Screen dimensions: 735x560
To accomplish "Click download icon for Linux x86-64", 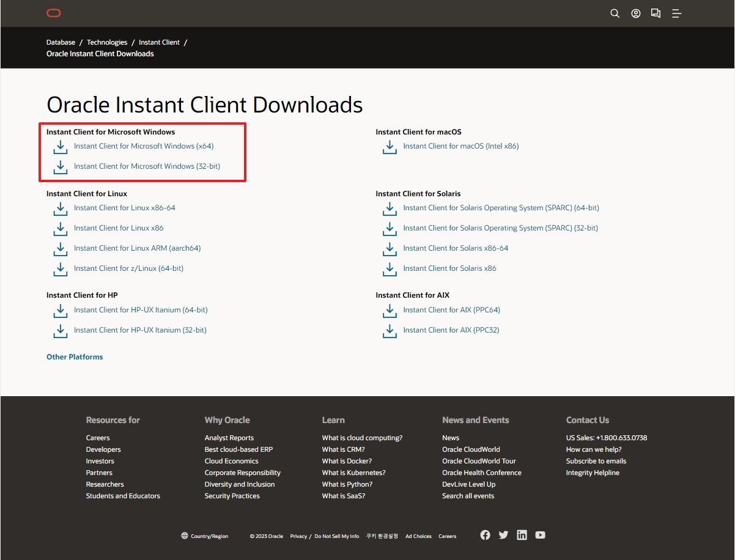I will [60, 208].
